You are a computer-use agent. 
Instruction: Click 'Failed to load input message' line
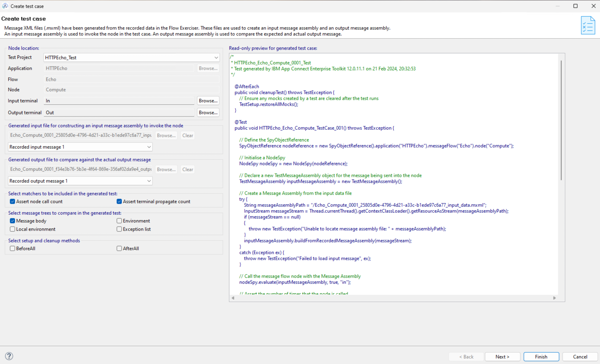point(307,258)
